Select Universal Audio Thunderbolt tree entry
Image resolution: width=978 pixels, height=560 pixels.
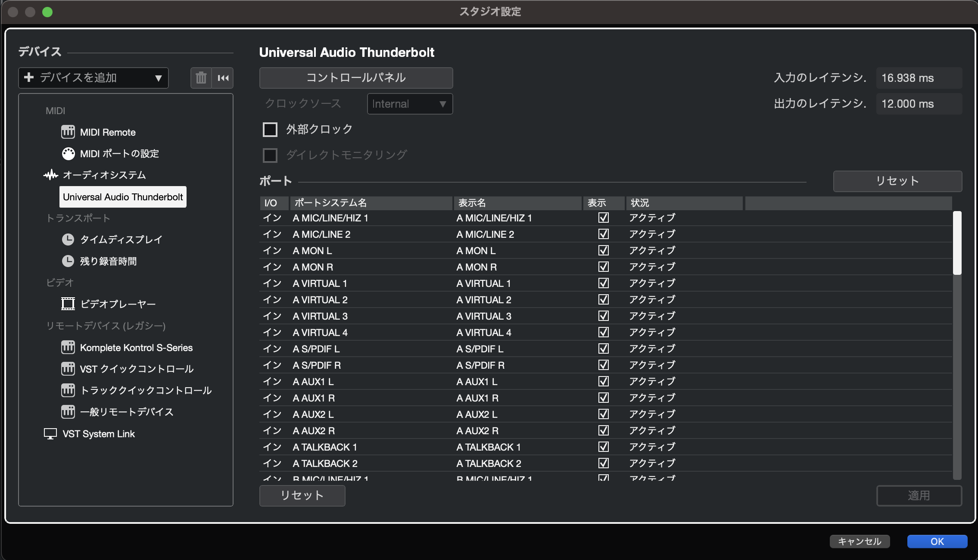pyautogui.click(x=123, y=197)
